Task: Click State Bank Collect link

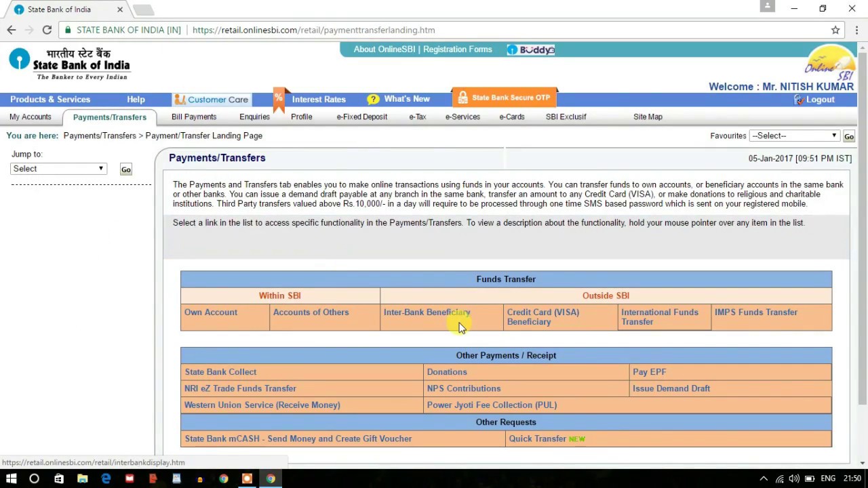Action: [220, 372]
